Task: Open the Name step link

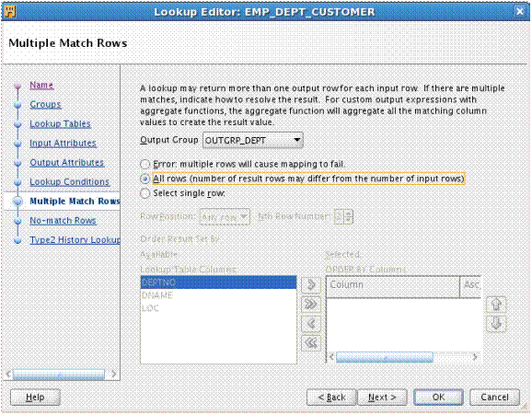Action: pyautogui.click(x=41, y=85)
